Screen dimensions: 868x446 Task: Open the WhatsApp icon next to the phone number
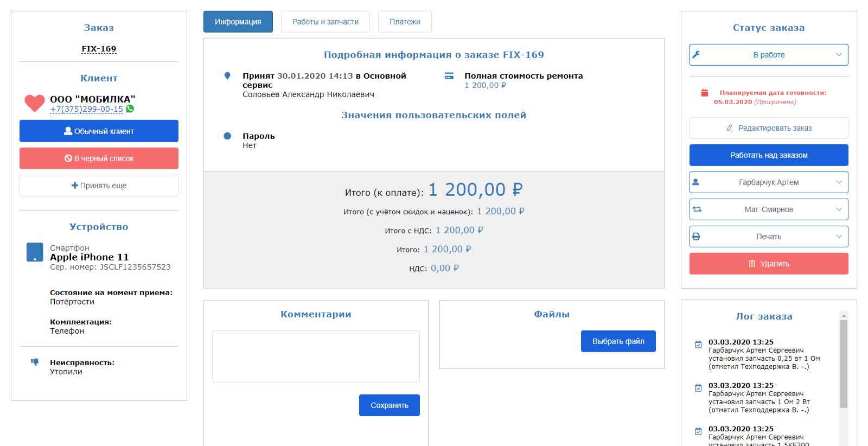point(130,109)
